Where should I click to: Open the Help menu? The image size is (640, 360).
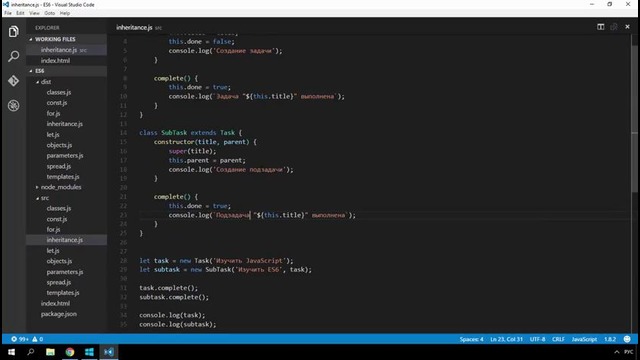(64, 13)
